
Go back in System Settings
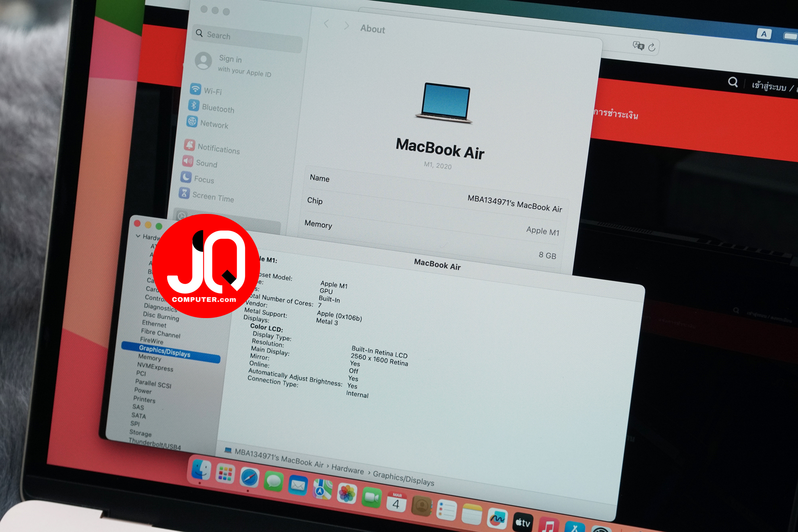coord(326,24)
